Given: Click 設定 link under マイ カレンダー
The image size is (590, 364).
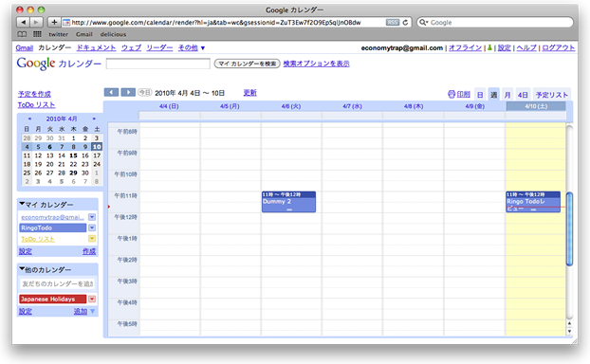Looking at the screenshot, I should [26, 251].
